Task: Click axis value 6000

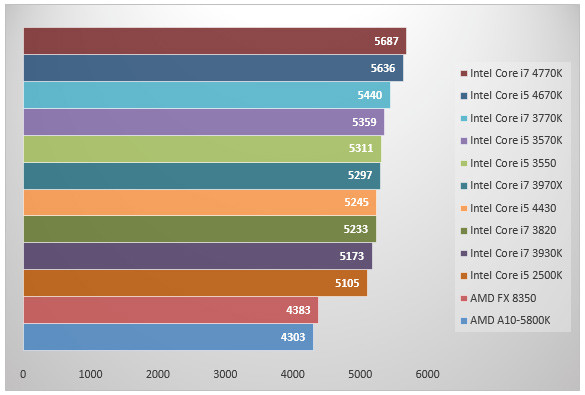Action: 428,374
